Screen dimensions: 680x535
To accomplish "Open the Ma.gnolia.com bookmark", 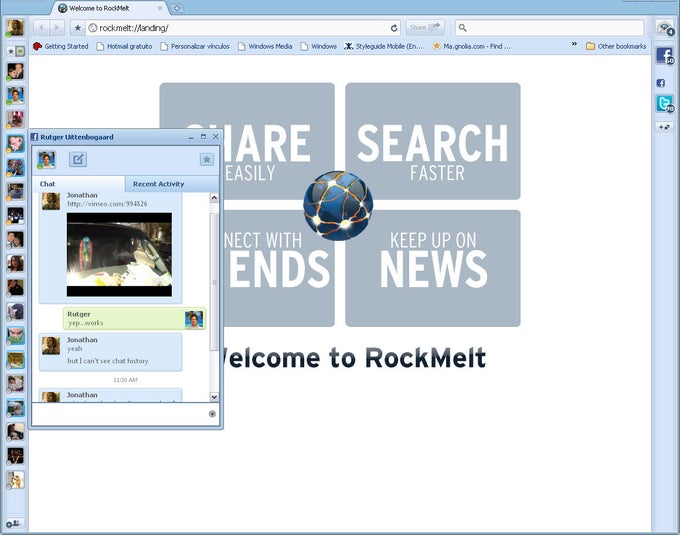I will click(471, 46).
